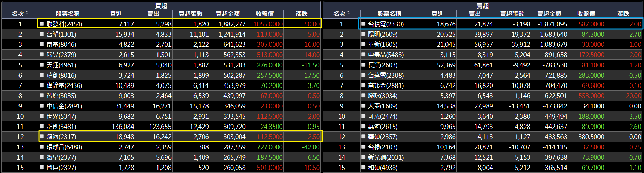Tick the checkbox for 華碩(2357)
This screenshot has height=173, width=644.
(x=363, y=136)
